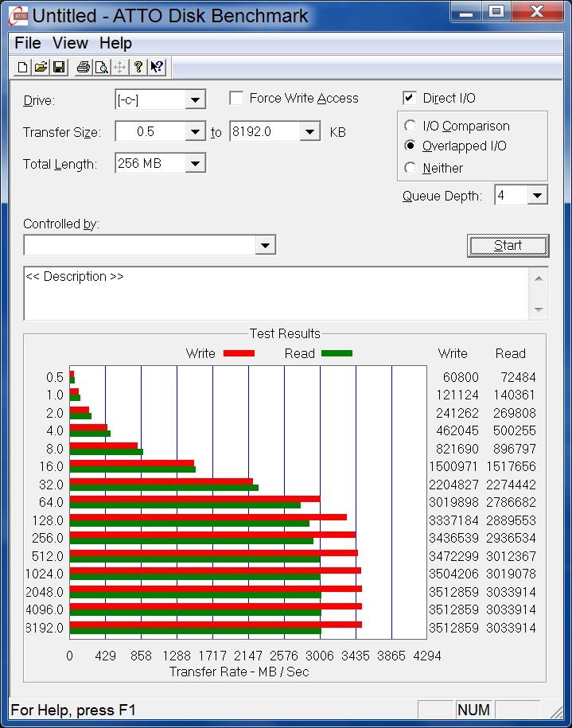
Task: Select the I/O Comparison radio button
Action: coord(410,126)
